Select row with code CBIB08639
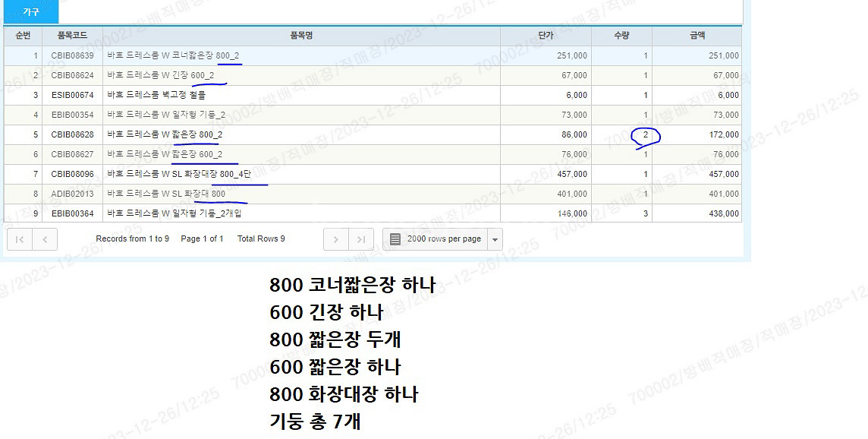 click(x=72, y=55)
